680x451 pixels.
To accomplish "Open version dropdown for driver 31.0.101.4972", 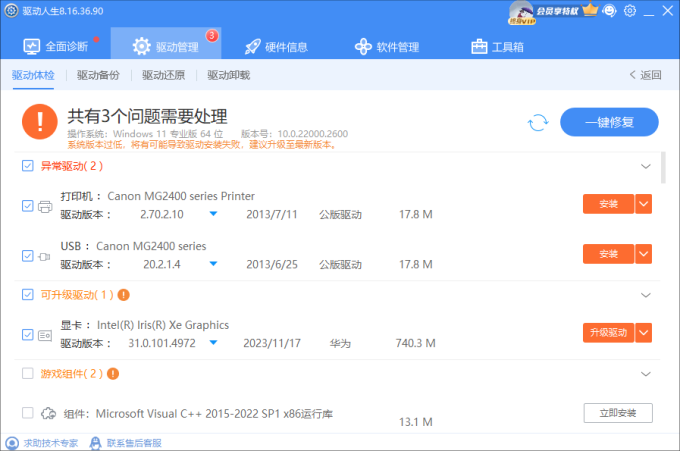I will coord(213,343).
